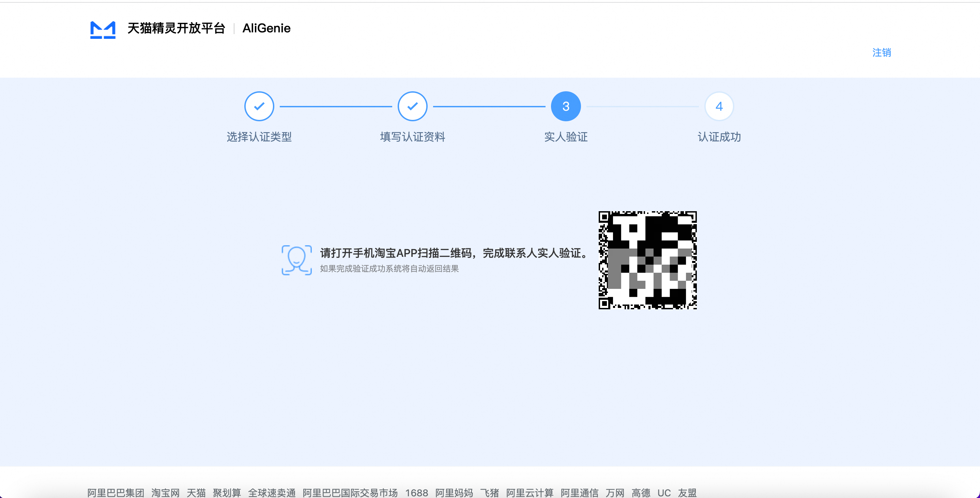The image size is (980, 498).
Task: Click the 选择认证类型 step label
Action: (259, 137)
